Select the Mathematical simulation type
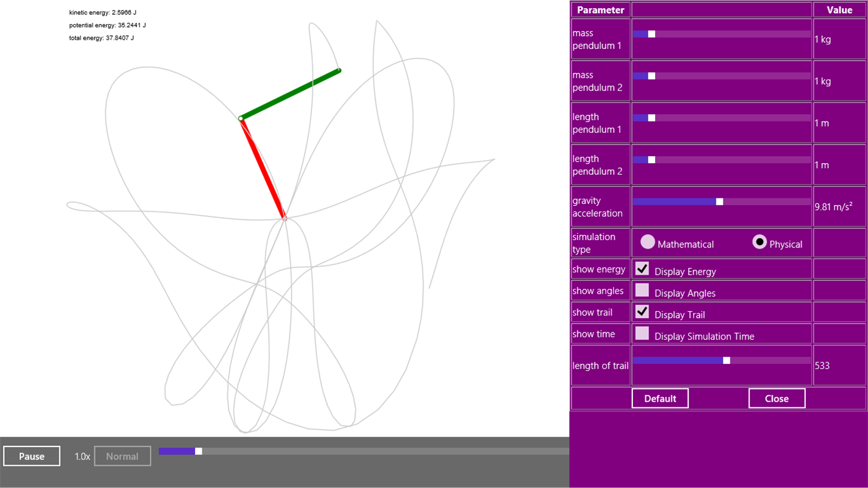868x488 pixels. 648,242
